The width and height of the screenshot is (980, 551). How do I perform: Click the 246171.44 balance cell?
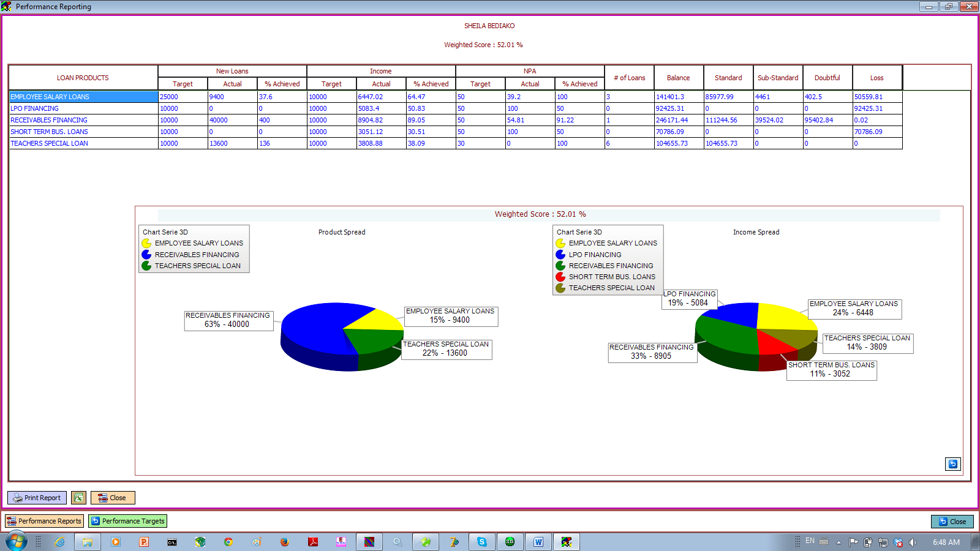click(x=679, y=120)
